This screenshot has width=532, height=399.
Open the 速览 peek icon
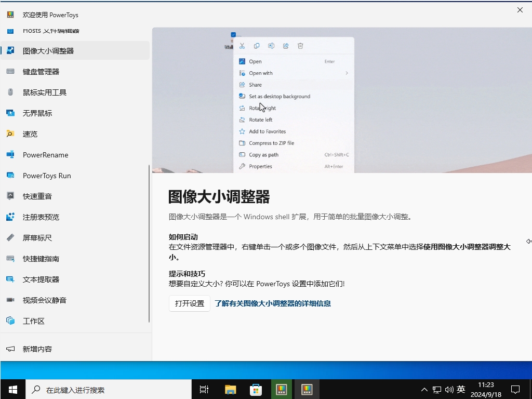pos(10,134)
